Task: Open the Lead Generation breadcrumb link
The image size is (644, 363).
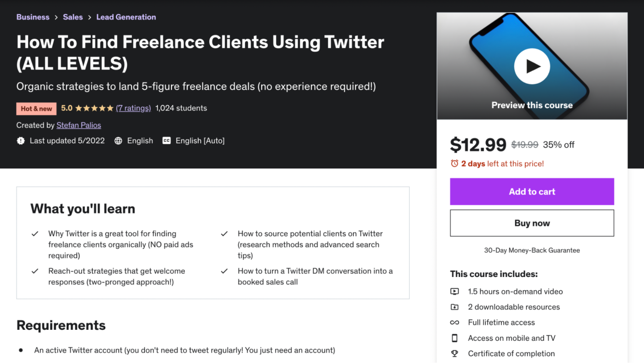Action: (x=126, y=17)
